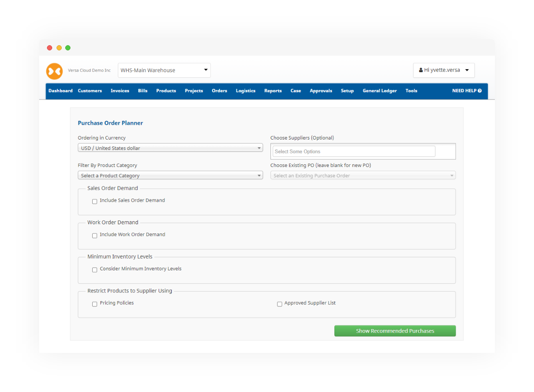Open the Tools menu
The height and width of the screenshot is (392, 534).
[411, 91]
